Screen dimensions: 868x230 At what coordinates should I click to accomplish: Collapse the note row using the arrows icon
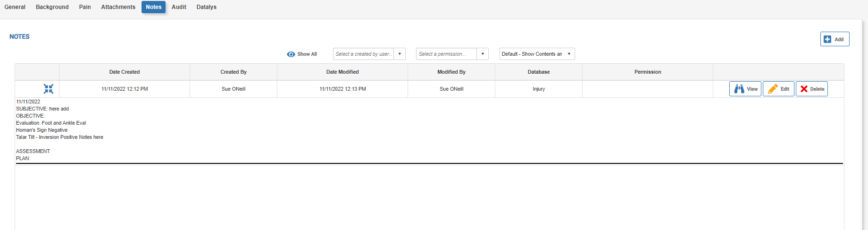coord(49,89)
